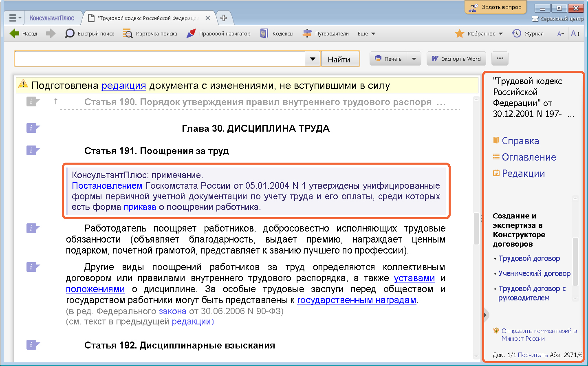Expand the Еще dropdown menu
588x366 pixels.
tap(366, 33)
